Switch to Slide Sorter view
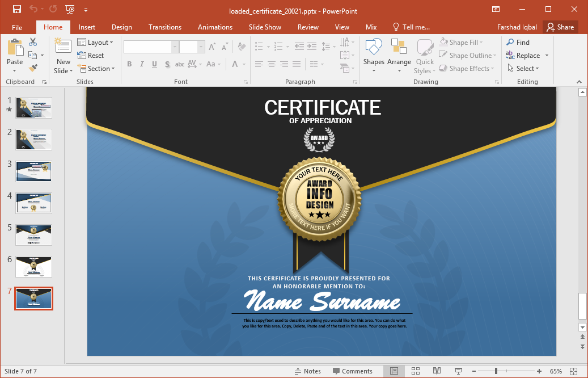Screen dimensions: 588x378 click(415, 371)
